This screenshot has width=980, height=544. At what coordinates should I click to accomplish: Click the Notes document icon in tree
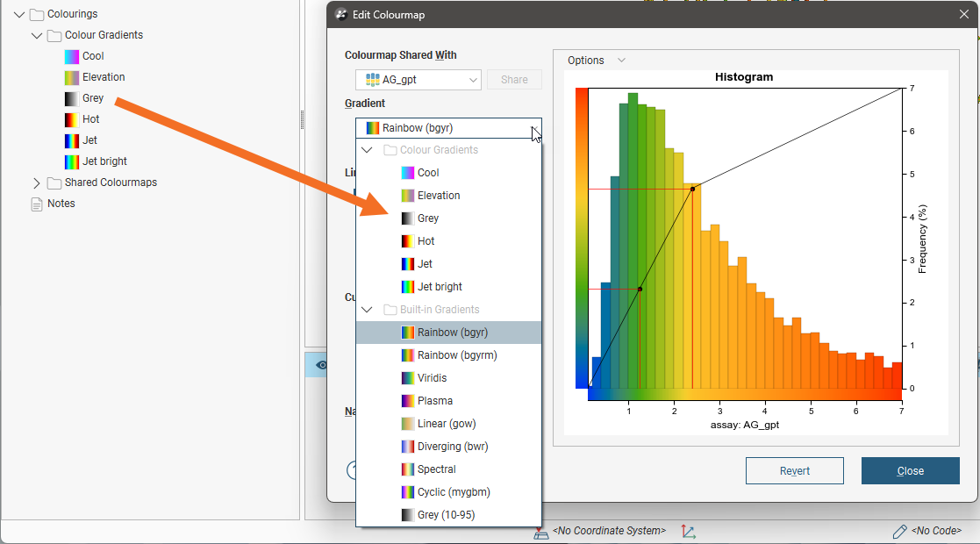point(36,204)
